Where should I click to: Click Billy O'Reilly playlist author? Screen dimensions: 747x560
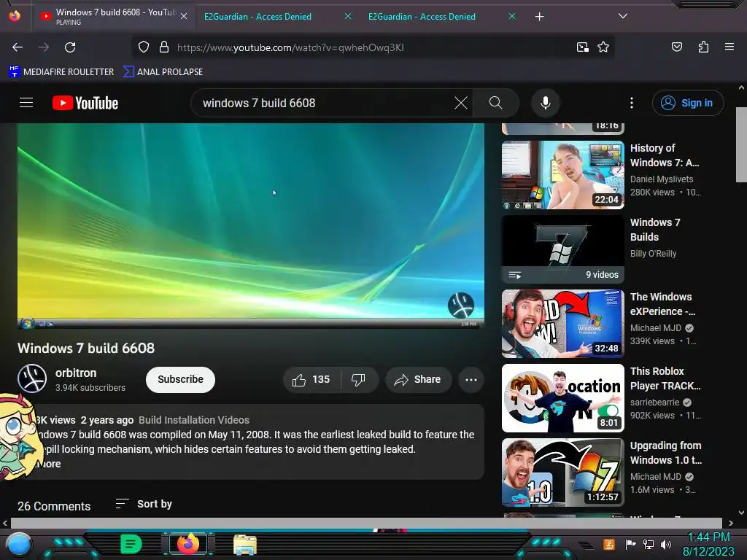[653, 254]
